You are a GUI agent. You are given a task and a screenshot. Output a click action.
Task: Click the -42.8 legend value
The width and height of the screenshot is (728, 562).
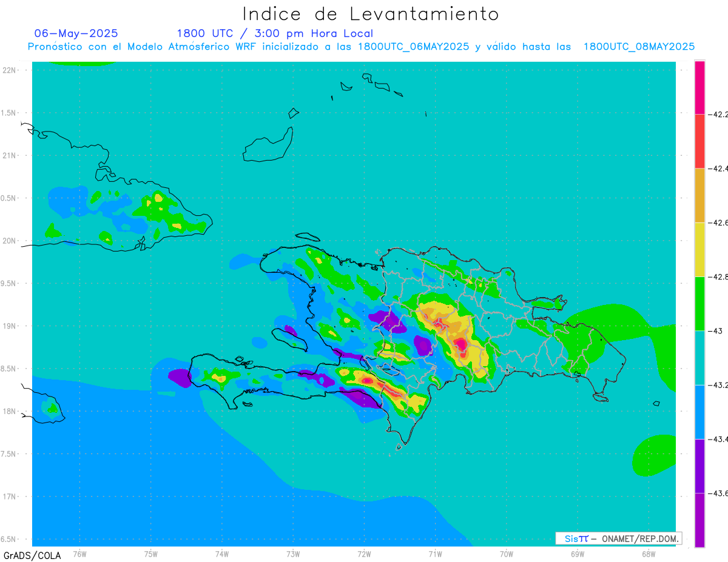[720, 276]
